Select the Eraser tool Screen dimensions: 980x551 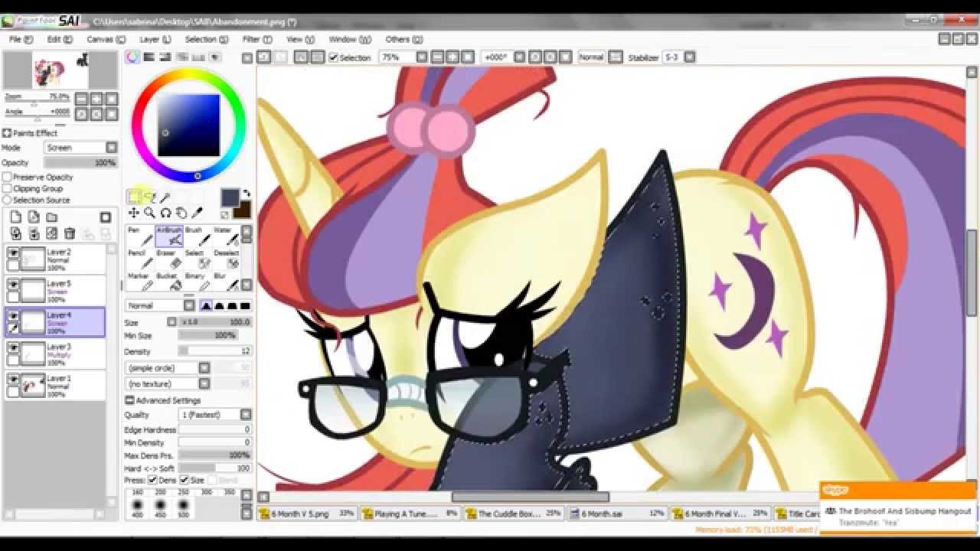(x=169, y=259)
